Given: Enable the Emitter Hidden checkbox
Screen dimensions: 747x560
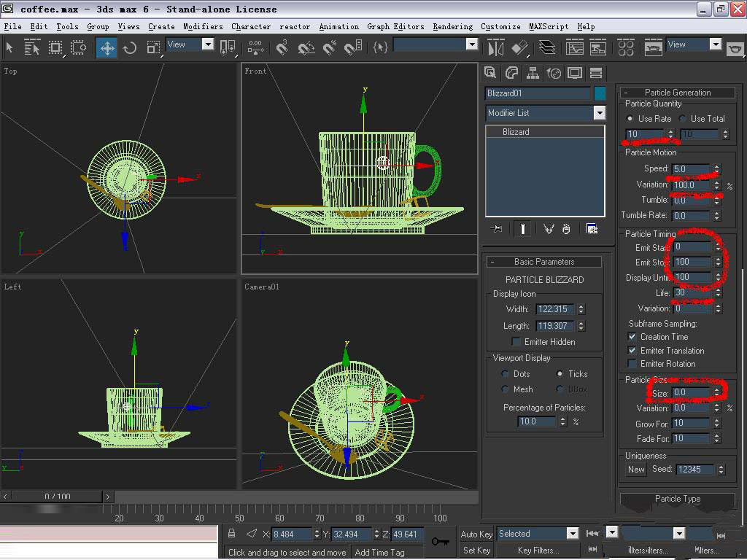Looking at the screenshot, I should point(516,342).
